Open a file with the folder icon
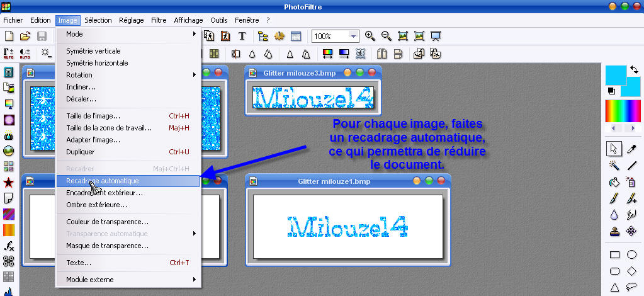This screenshot has height=296, width=644. point(25,37)
